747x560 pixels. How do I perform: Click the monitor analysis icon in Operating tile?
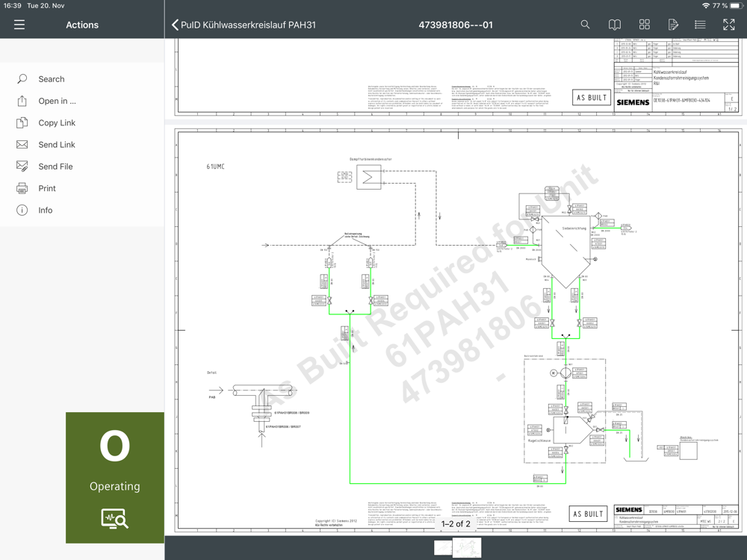point(115,519)
